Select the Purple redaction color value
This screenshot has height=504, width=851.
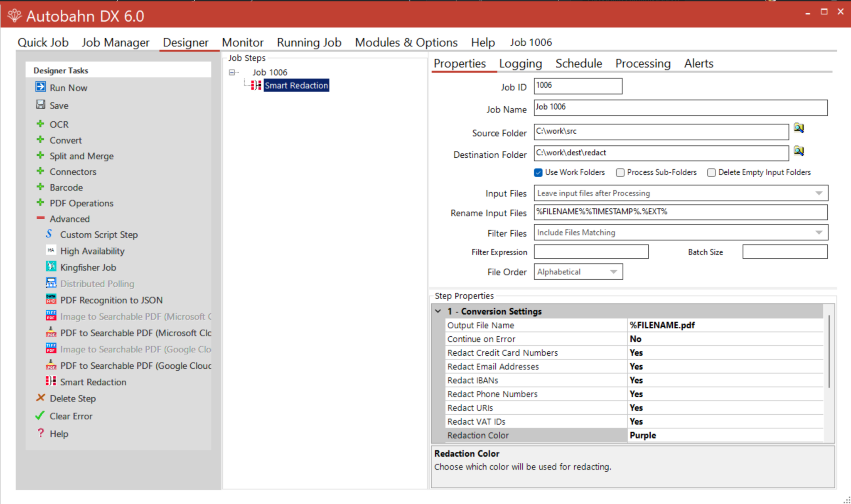642,435
